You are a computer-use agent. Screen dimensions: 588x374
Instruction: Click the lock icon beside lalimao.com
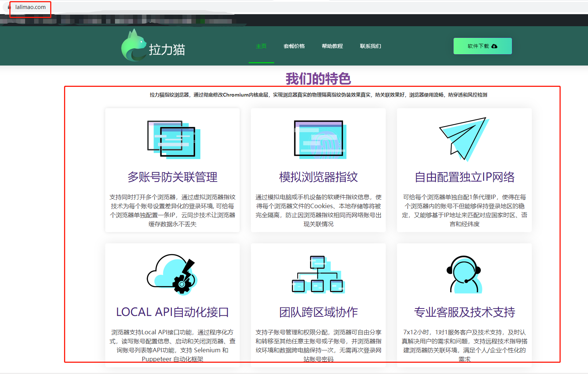coord(9,7)
